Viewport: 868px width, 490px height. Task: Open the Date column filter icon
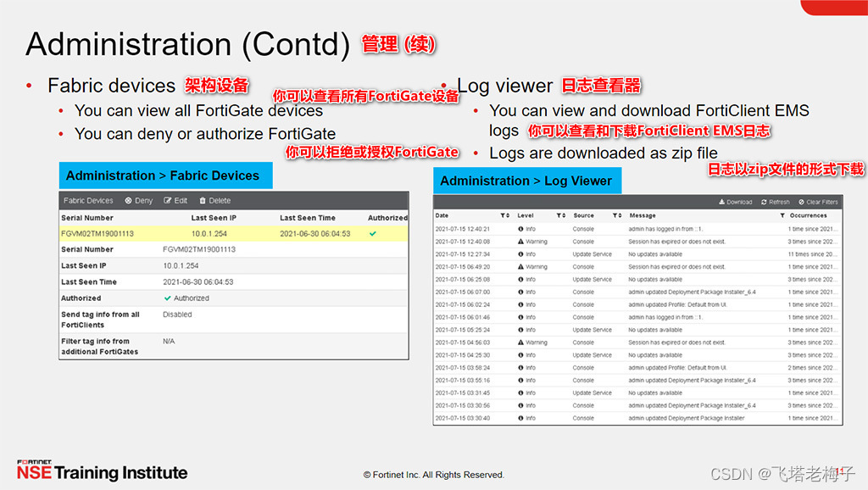coord(503,215)
